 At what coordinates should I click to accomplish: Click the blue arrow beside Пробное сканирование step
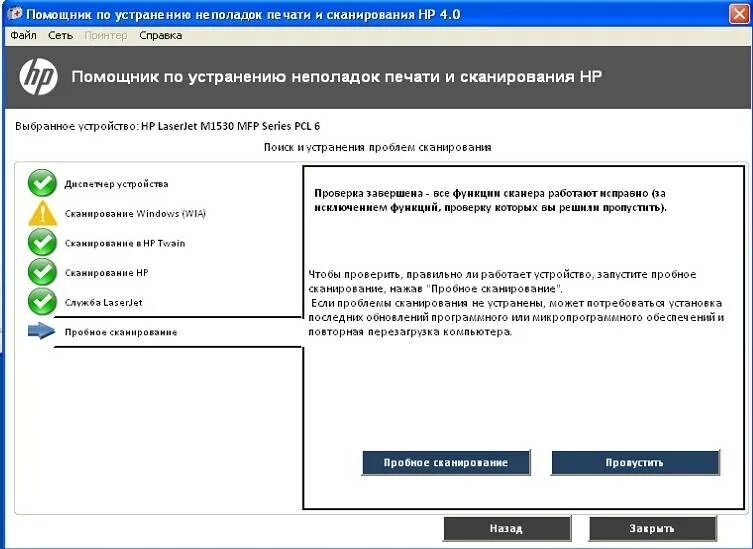tap(42, 331)
